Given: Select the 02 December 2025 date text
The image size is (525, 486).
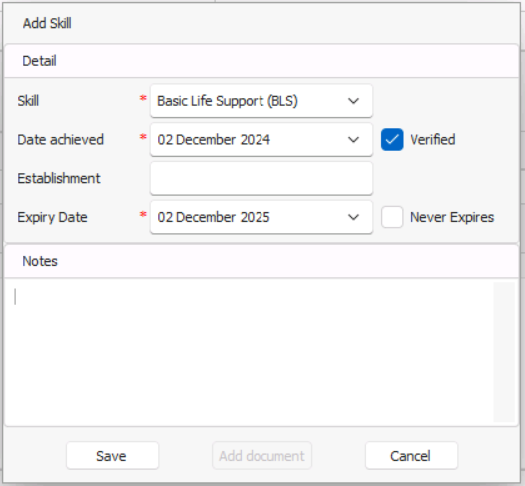Looking at the screenshot, I should (x=214, y=217).
